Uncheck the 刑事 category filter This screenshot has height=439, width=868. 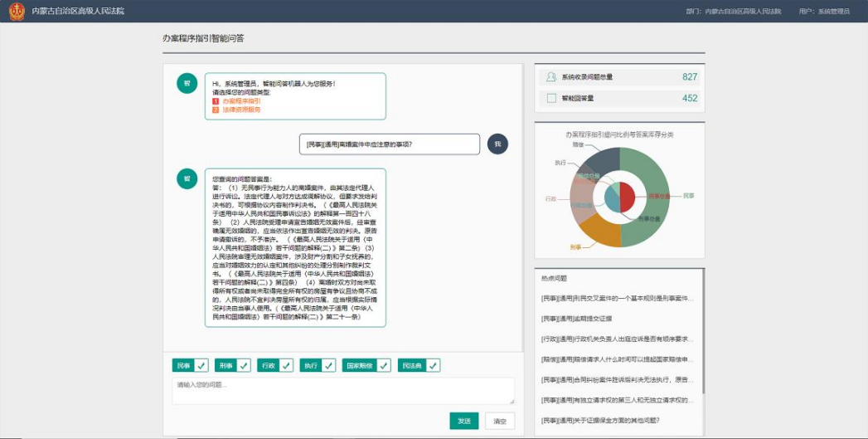[243, 365]
